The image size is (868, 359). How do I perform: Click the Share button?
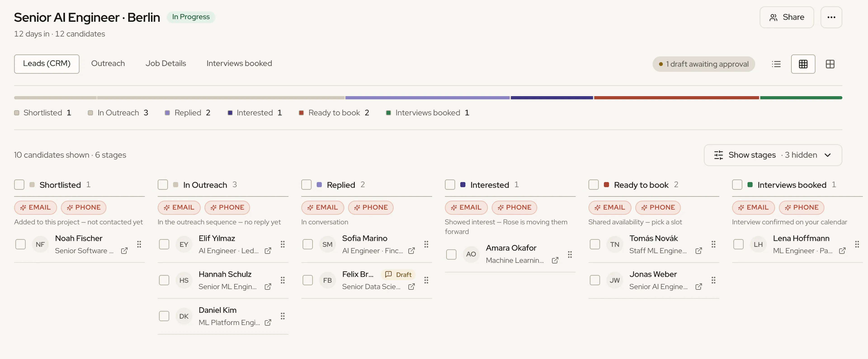tap(786, 17)
